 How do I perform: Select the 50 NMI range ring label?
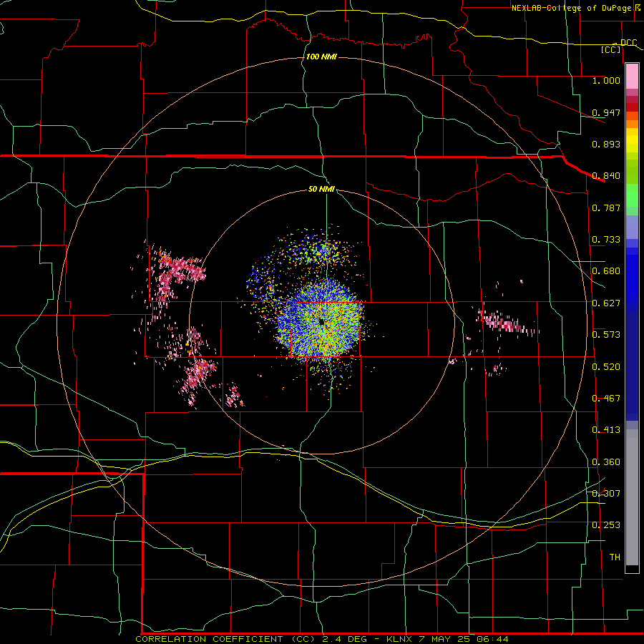(x=321, y=189)
